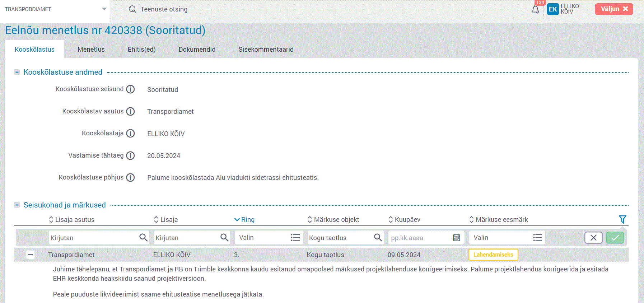Viewport: 644px width, 303px height.
Task: Sort by Märkuse objekt column
Action: coord(333,220)
